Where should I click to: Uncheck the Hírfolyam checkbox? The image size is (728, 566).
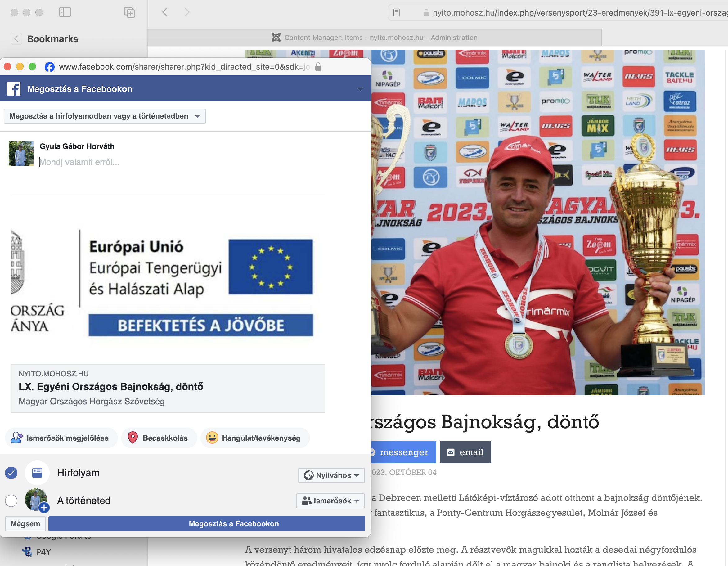tap(11, 473)
